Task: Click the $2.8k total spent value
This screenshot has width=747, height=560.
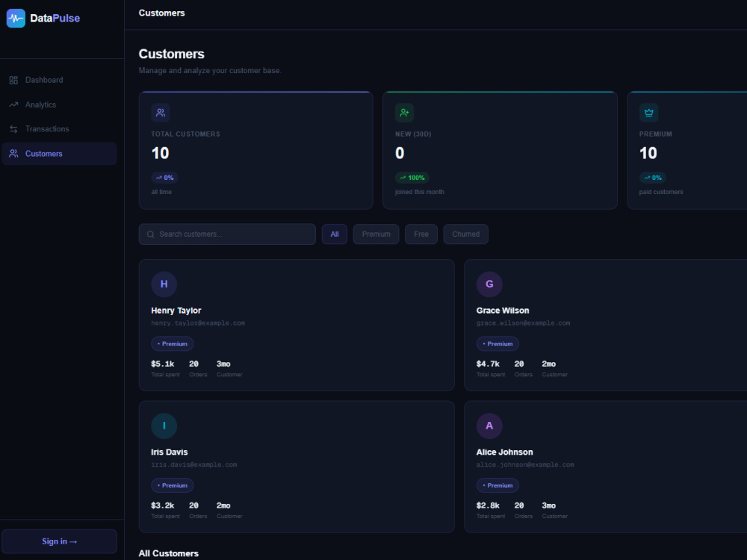Action: (488, 505)
